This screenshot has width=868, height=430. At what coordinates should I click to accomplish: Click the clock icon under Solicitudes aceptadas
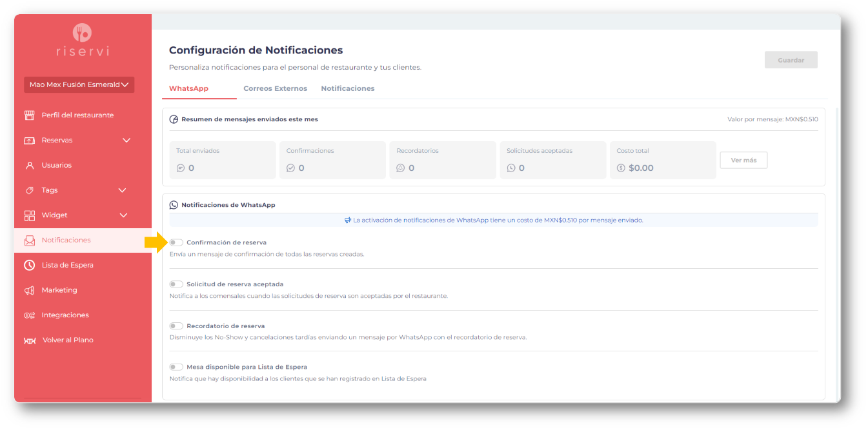pyautogui.click(x=511, y=168)
